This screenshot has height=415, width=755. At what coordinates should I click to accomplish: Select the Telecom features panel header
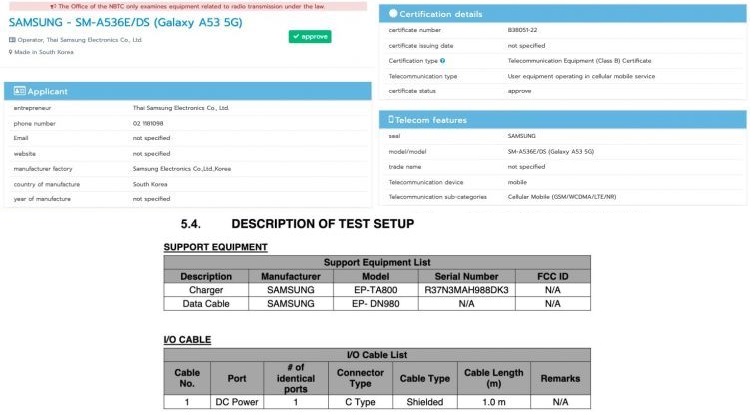565,120
